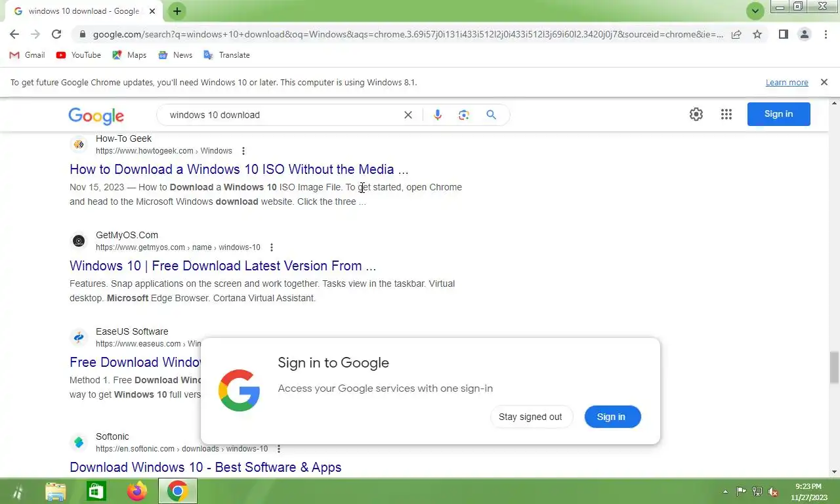Image resolution: width=840 pixels, height=504 pixels.
Task: Open the side panel icon
Action: [783, 34]
